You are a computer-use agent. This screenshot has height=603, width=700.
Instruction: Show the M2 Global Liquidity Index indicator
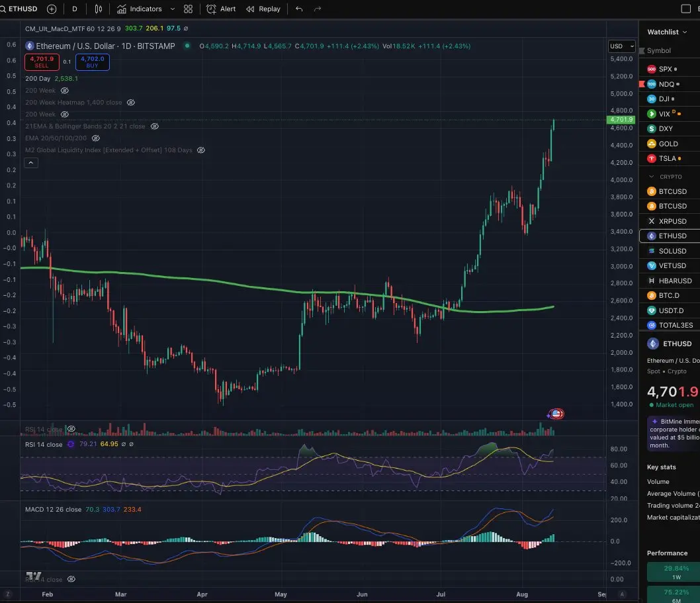coord(201,150)
